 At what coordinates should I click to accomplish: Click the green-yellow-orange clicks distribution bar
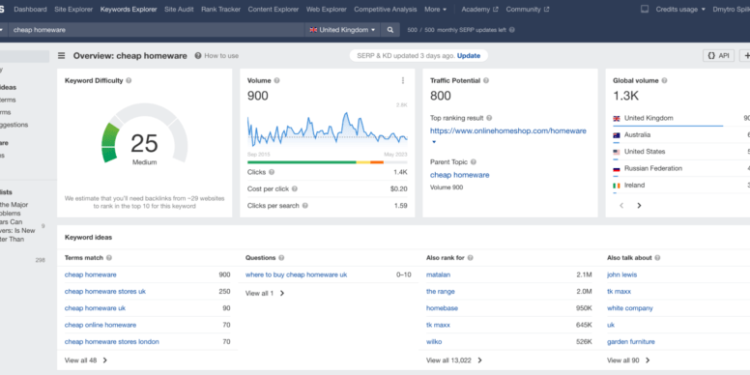tap(327, 162)
